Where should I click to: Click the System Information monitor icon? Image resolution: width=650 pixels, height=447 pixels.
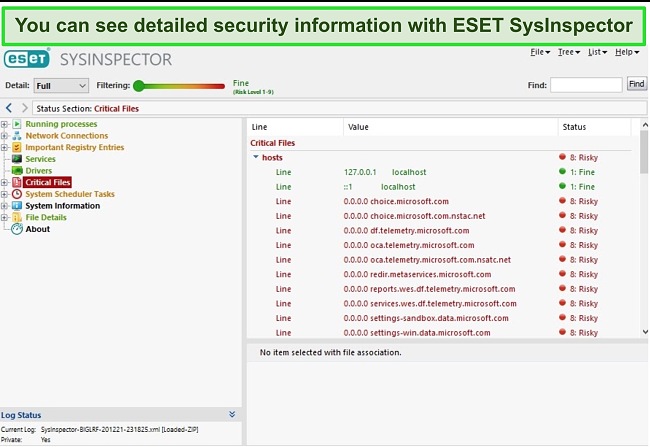[17, 205]
